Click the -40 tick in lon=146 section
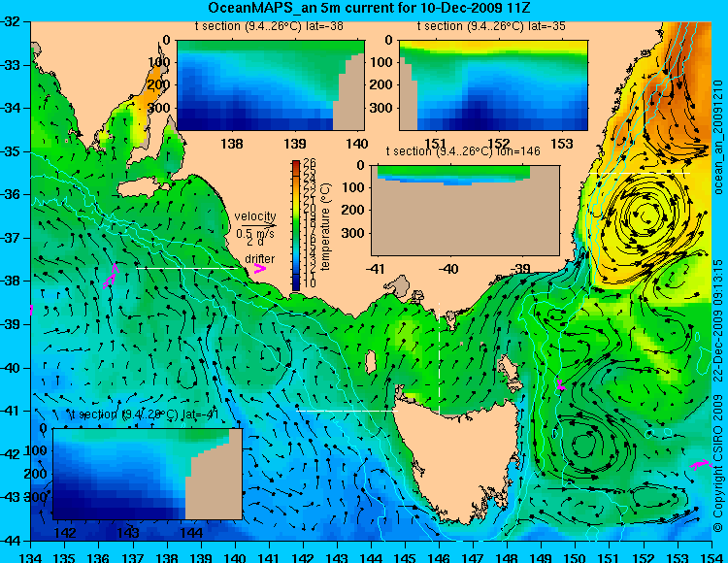 448,269
